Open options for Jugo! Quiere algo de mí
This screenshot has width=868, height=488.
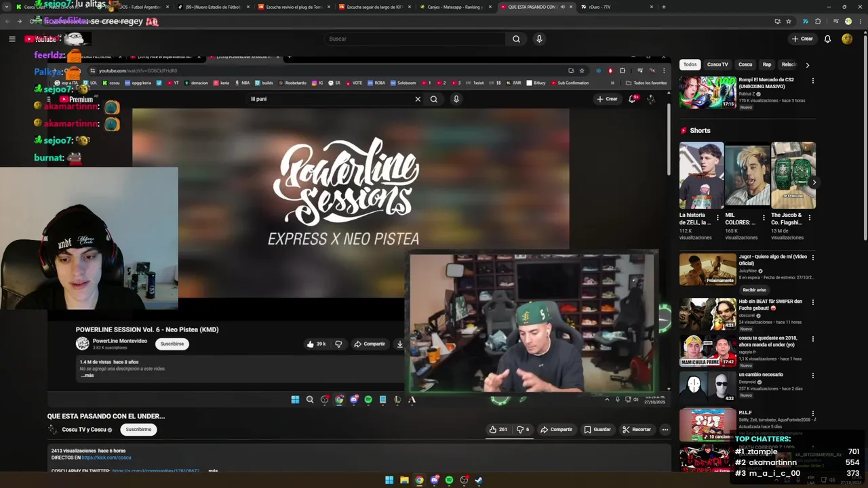tap(812, 258)
